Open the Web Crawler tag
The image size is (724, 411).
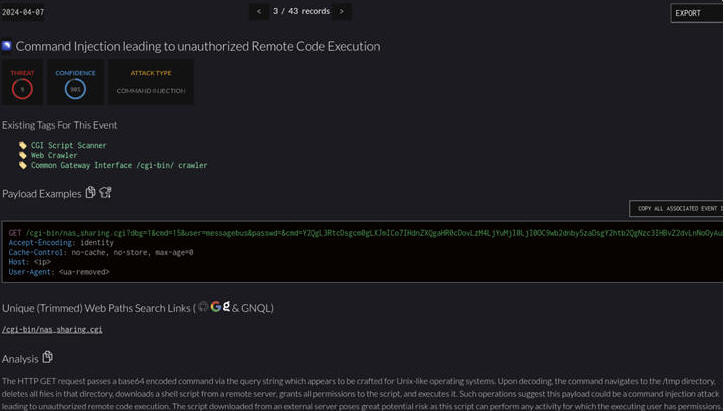click(54, 155)
